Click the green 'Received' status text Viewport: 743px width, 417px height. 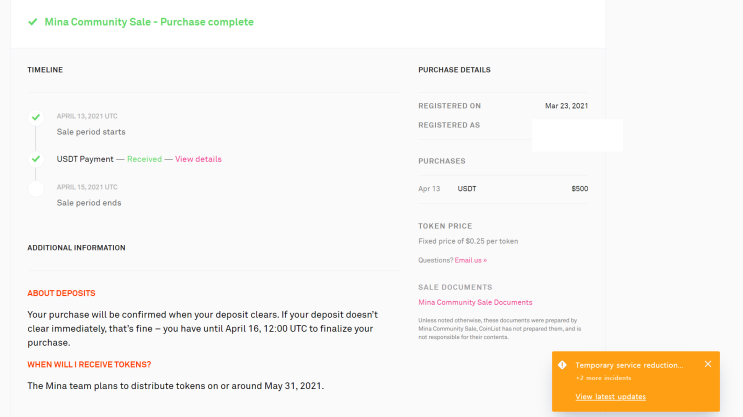point(145,159)
